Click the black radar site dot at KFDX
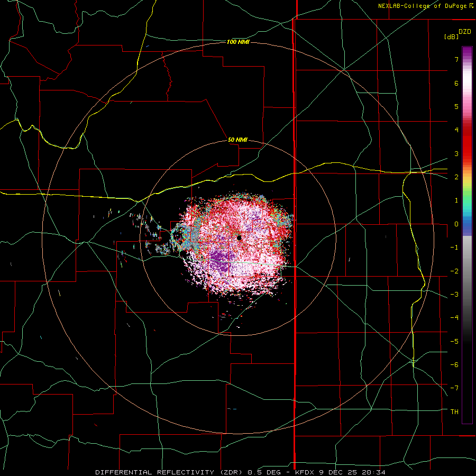 click(x=239, y=237)
